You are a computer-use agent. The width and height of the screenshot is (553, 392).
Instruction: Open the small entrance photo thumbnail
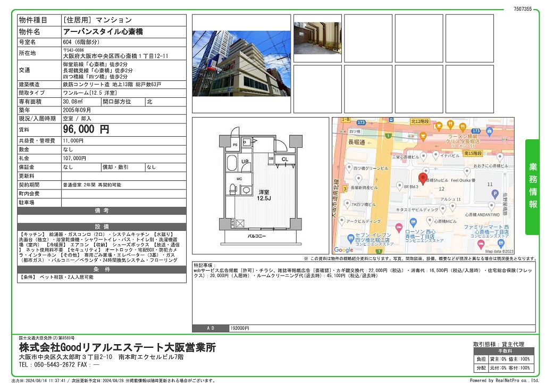point(317,38)
